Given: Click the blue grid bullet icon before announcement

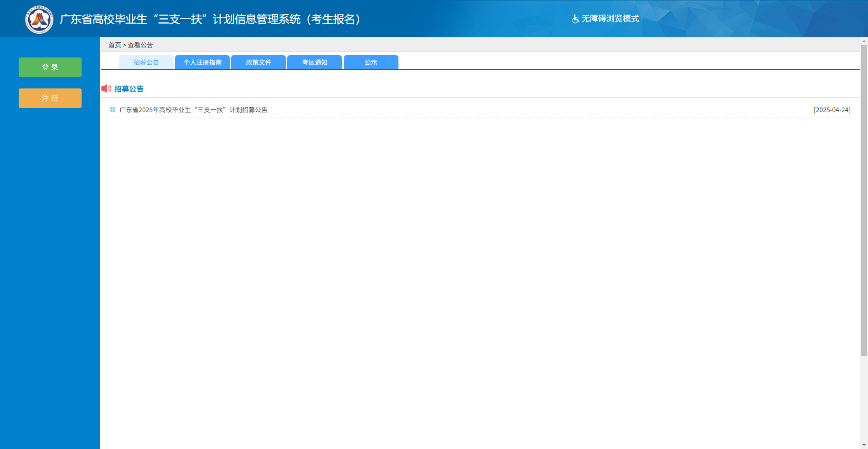Looking at the screenshot, I should click(x=112, y=110).
